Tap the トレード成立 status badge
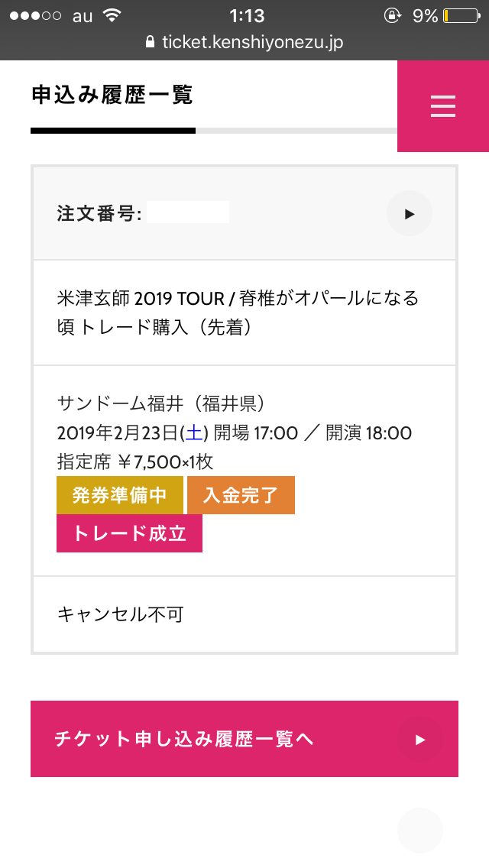Viewport: 489px width, 868px height. pyautogui.click(x=129, y=533)
